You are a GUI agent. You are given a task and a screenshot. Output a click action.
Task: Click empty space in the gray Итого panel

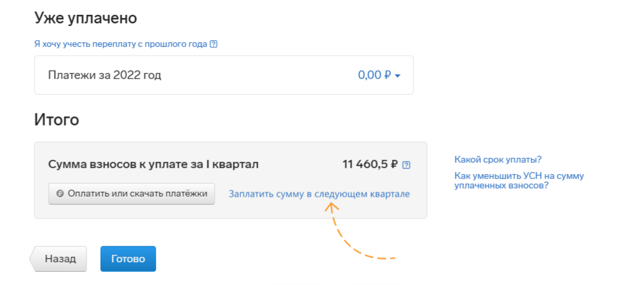click(x=294, y=211)
